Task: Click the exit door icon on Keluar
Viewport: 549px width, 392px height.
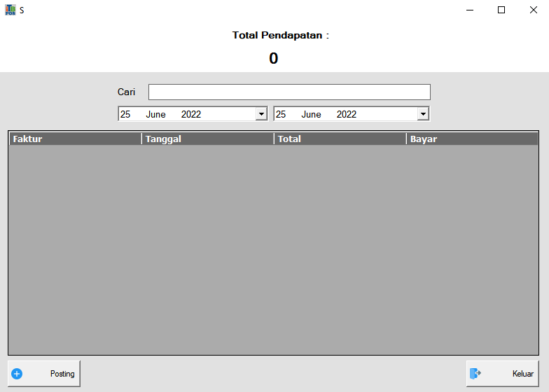Action: coord(475,374)
